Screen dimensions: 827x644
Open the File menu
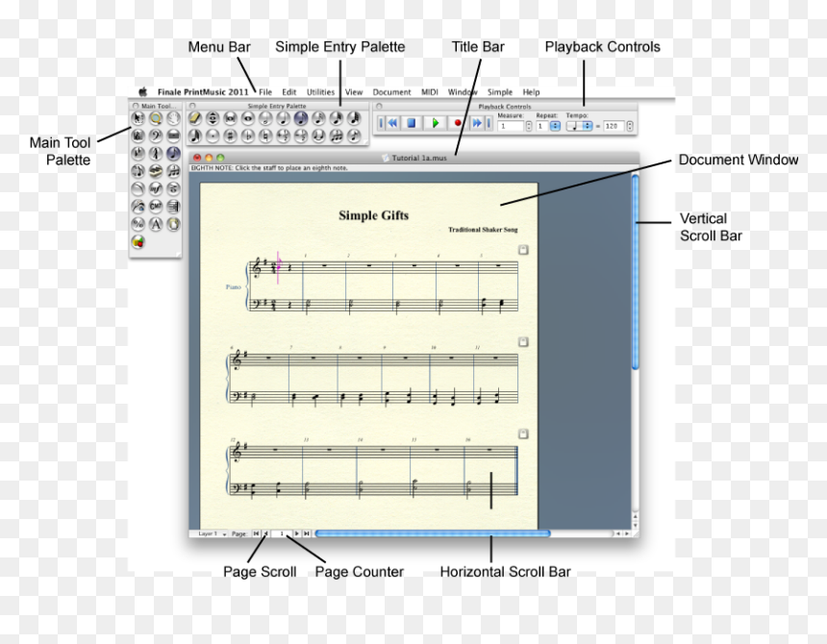[265, 91]
